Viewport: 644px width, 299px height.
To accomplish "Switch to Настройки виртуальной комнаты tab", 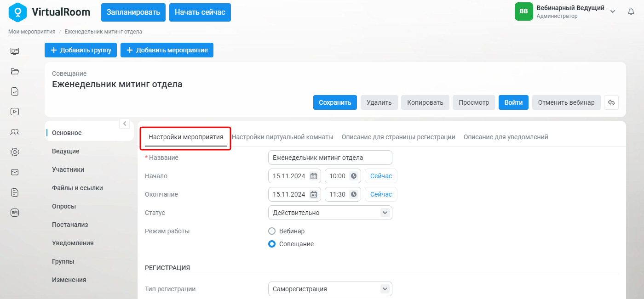I will (282, 137).
